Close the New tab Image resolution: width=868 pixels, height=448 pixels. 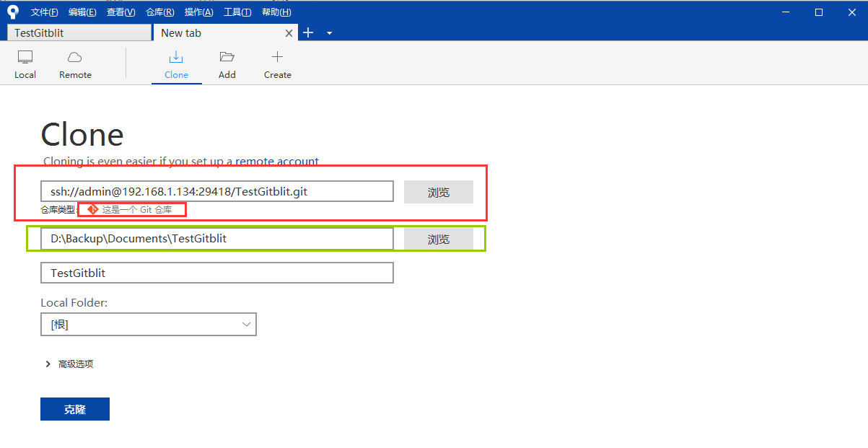(x=289, y=33)
